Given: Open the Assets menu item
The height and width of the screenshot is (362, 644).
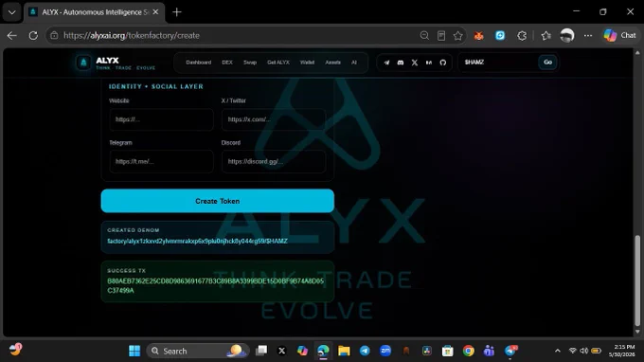Looking at the screenshot, I should pyautogui.click(x=332, y=63).
